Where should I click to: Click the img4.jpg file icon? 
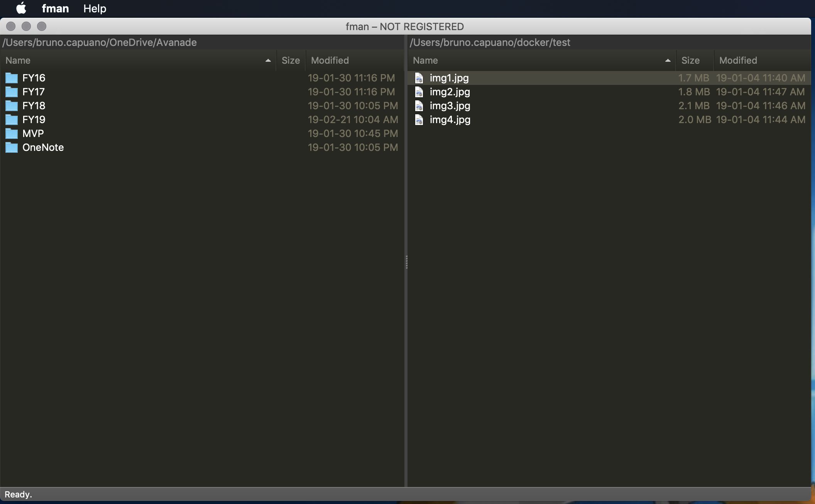tap(419, 120)
